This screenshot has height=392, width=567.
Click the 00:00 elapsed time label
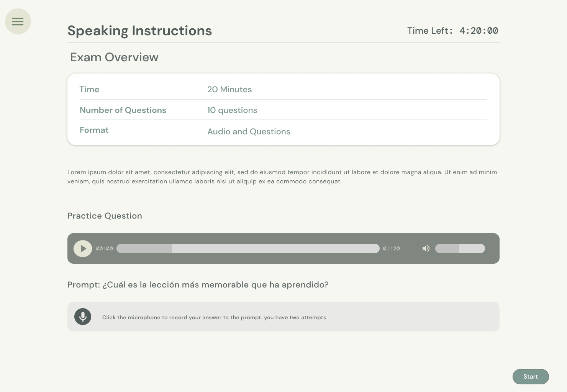(x=104, y=249)
